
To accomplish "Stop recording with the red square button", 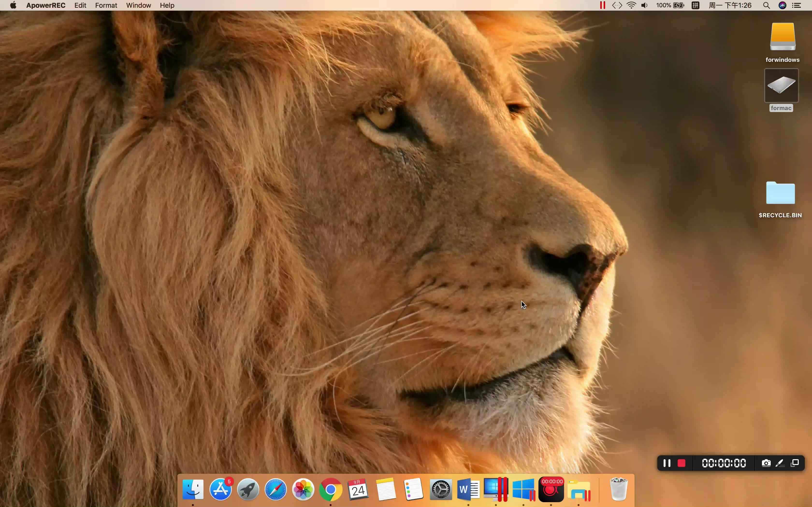I will coord(681,463).
